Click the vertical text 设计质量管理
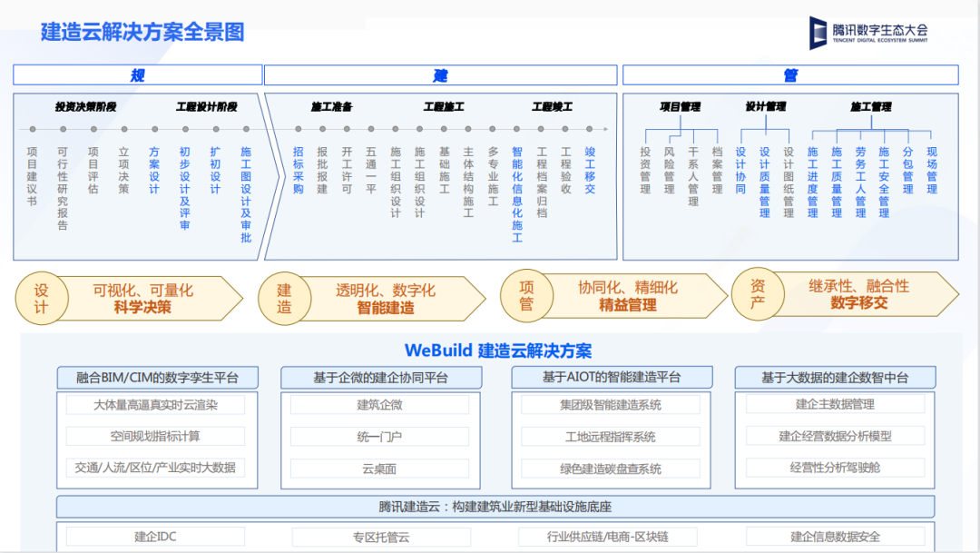Image resolution: width=980 pixels, height=553 pixels. click(x=765, y=182)
